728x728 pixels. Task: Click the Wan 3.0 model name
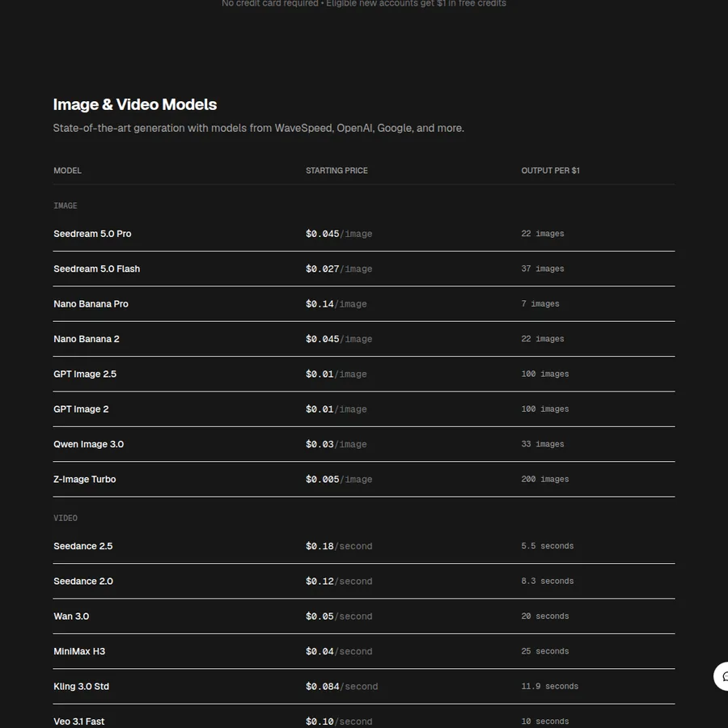point(71,616)
